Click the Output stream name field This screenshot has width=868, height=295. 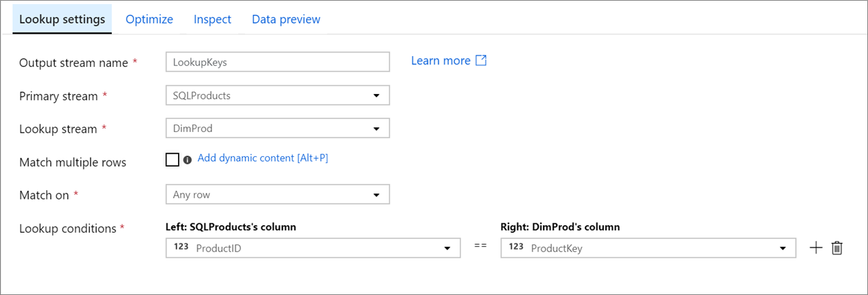(x=278, y=62)
